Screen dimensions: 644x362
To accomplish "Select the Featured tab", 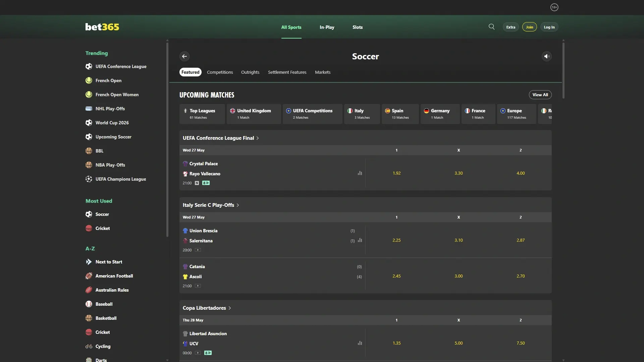I will click(190, 72).
